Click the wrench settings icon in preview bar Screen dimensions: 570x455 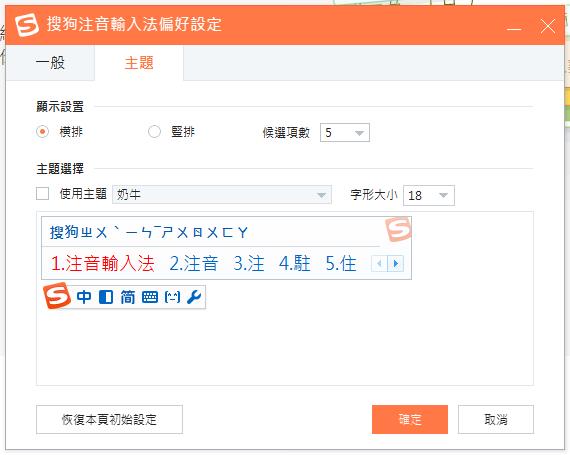coord(194,297)
